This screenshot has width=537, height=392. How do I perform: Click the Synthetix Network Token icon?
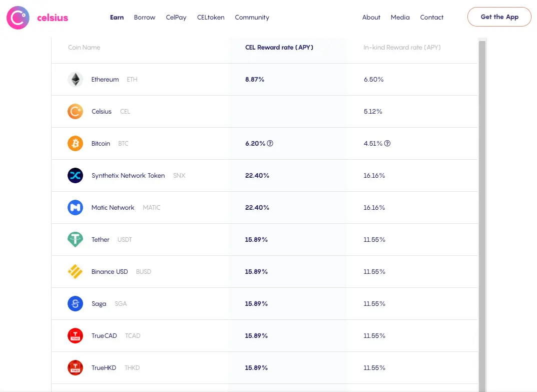tap(76, 175)
